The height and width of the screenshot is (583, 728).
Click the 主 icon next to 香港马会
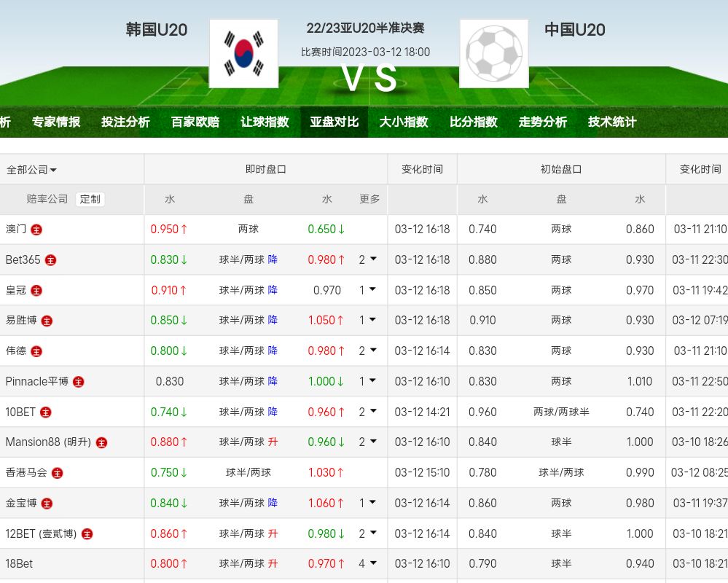tap(57, 473)
